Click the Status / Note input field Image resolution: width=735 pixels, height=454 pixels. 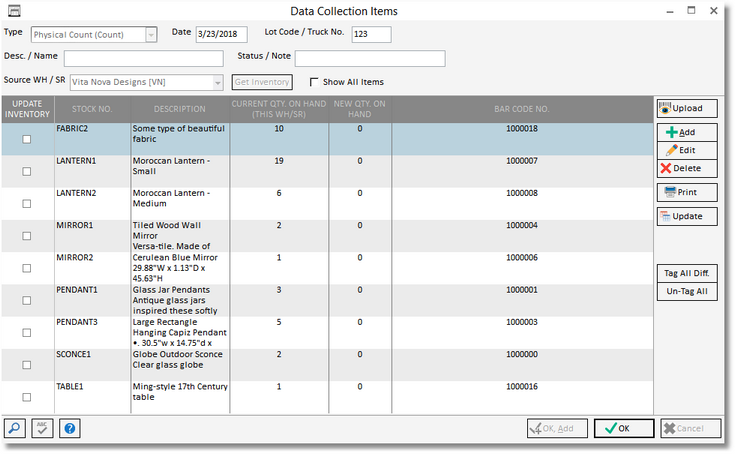coord(370,59)
